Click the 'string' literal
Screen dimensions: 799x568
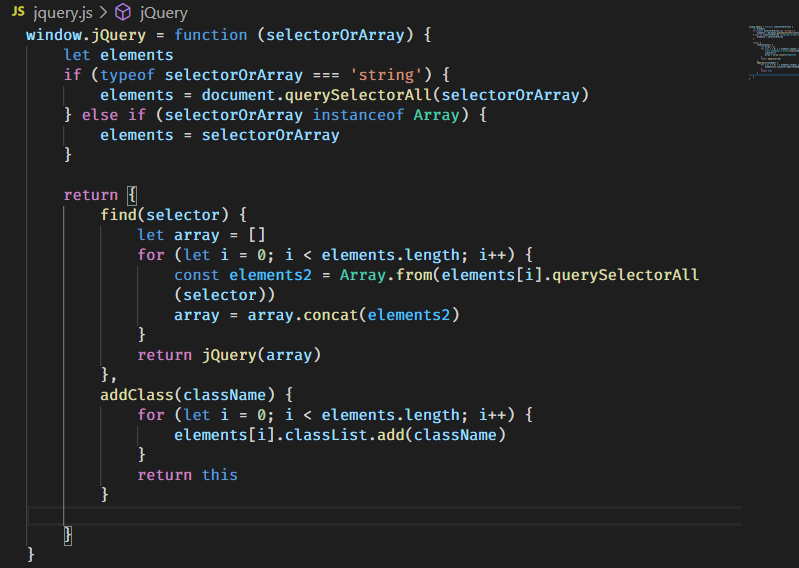click(386, 75)
